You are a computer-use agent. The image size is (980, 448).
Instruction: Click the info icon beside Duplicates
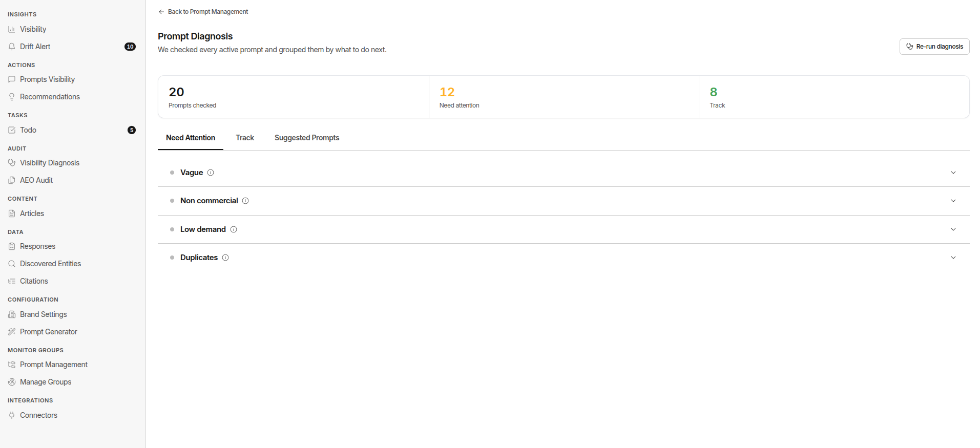pos(225,258)
